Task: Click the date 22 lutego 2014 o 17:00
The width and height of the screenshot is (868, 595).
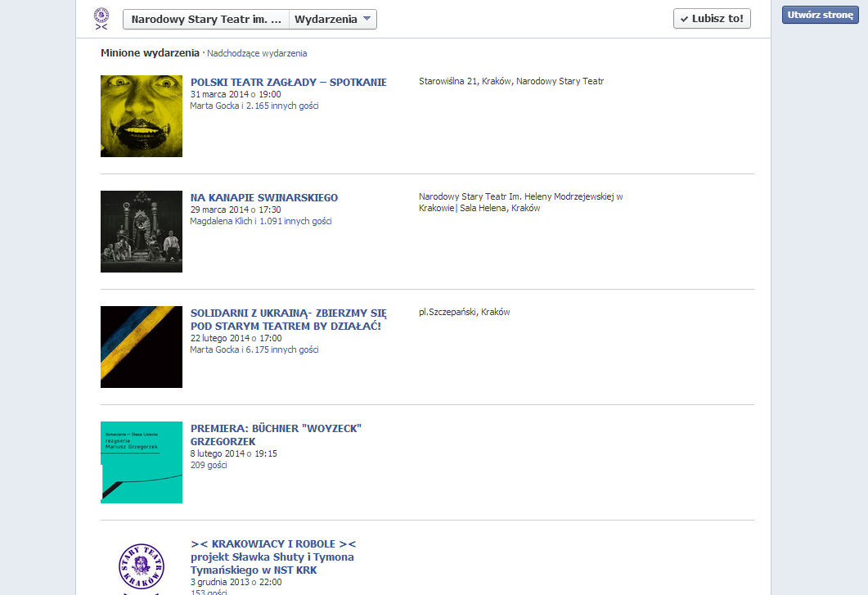Action: tap(236, 338)
